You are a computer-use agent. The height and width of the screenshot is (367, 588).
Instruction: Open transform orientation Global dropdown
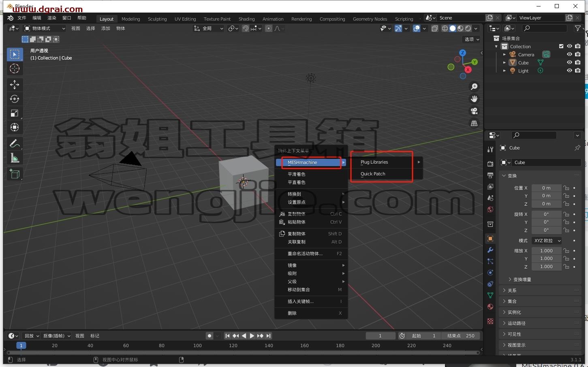(x=208, y=28)
